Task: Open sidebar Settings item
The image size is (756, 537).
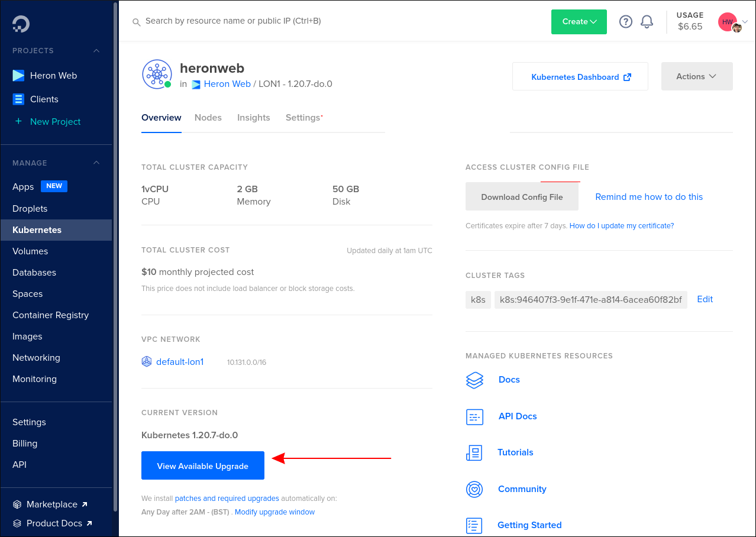Action: click(29, 422)
